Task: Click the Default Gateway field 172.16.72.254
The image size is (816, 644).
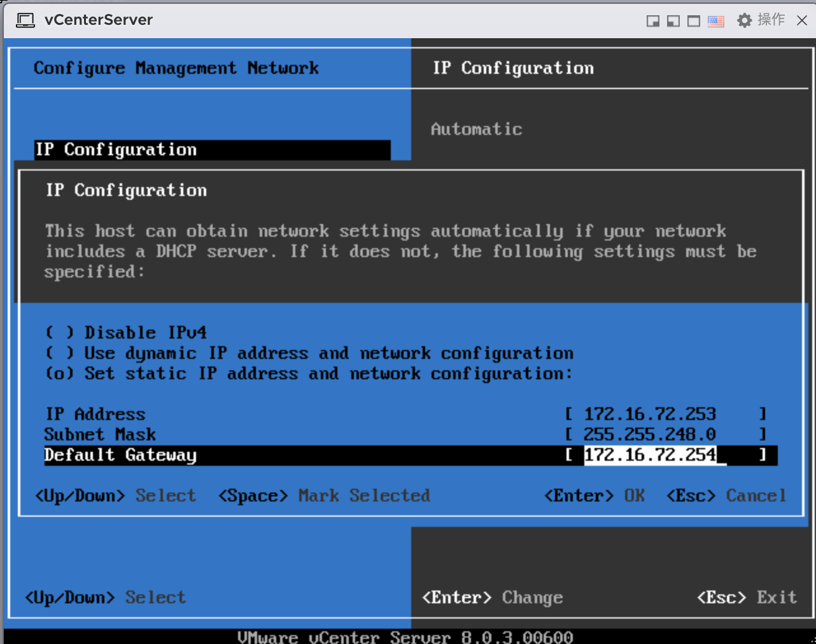Action: coord(650,455)
